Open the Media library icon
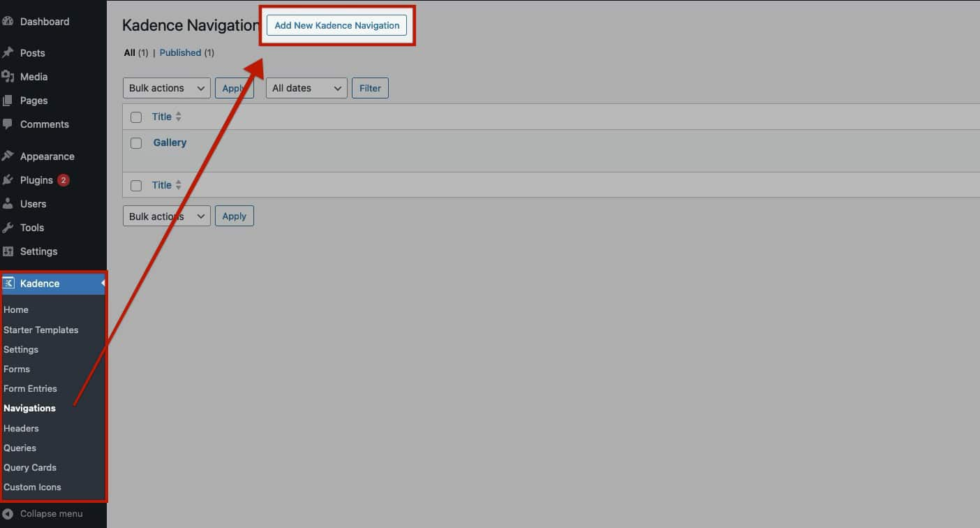 (10, 76)
